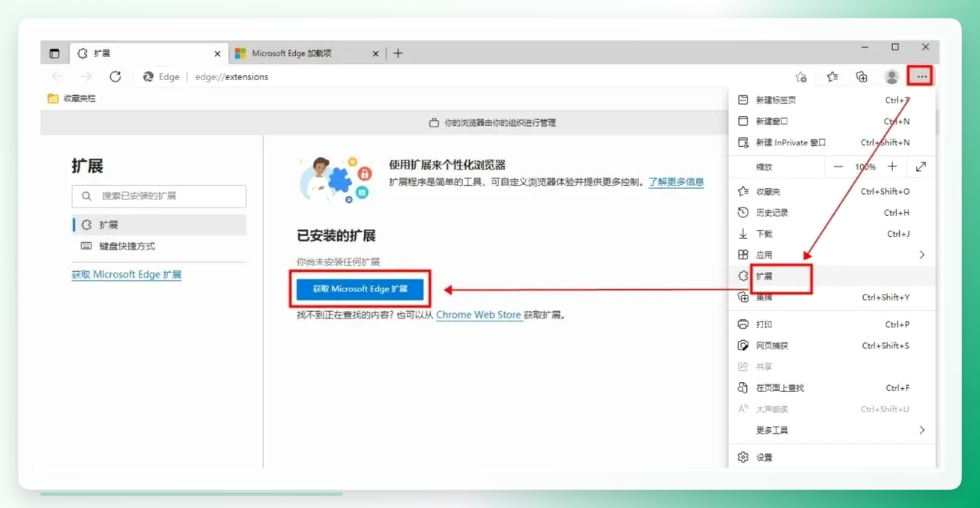Click the apps grid icon beside 应用

[x=742, y=255]
